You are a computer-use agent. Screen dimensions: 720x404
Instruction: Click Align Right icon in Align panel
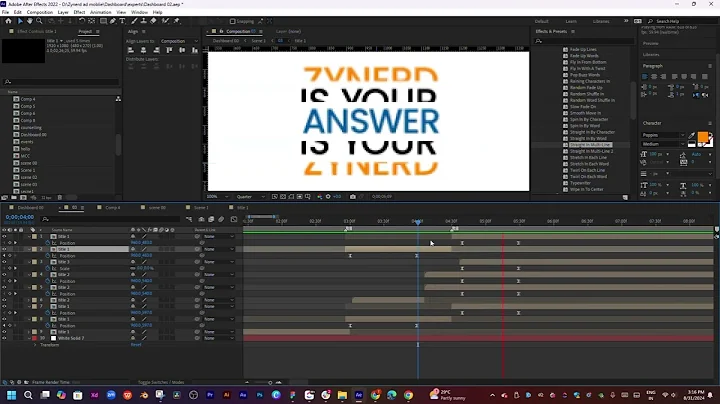point(157,50)
